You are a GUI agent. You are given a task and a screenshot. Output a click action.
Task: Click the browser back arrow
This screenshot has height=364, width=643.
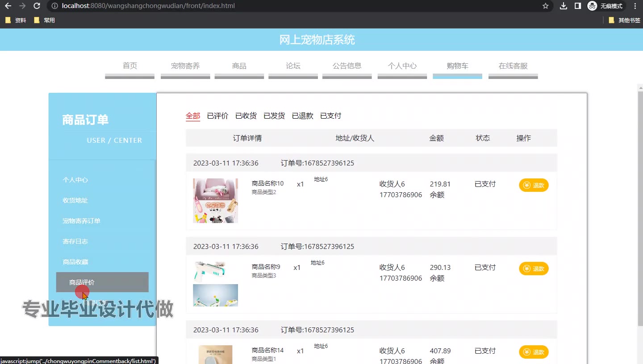tap(8, 6)
